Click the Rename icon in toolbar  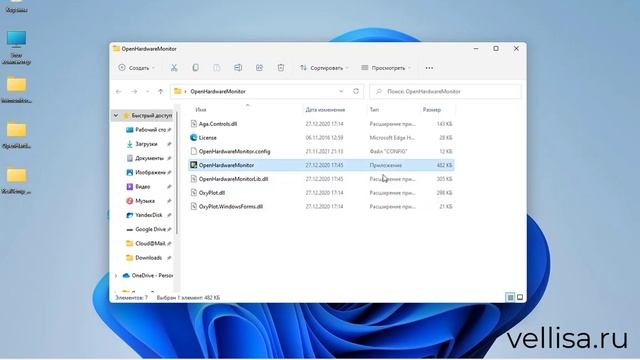238,68
